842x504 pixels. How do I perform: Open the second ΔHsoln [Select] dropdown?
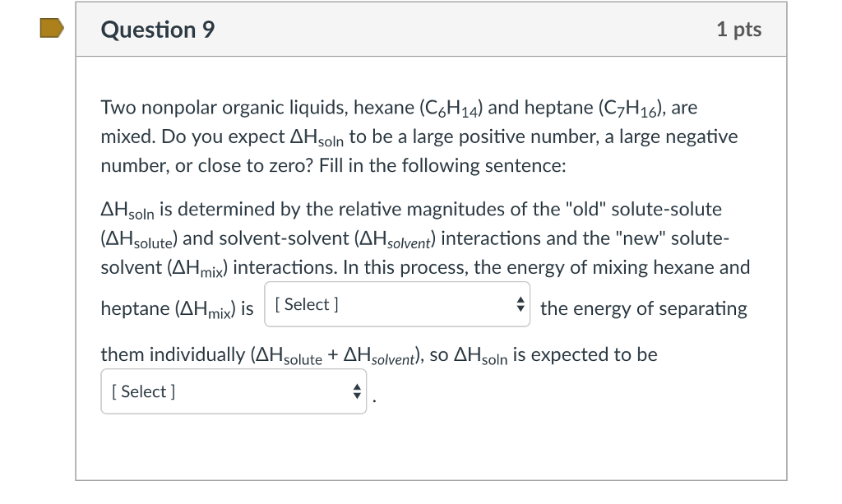point(233,391)
